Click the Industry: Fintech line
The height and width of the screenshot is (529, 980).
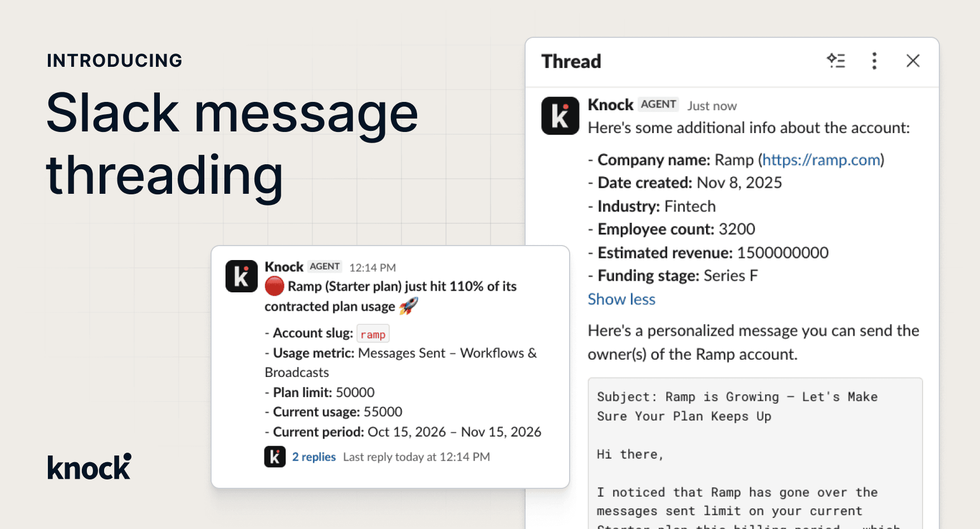coord(652,206)
